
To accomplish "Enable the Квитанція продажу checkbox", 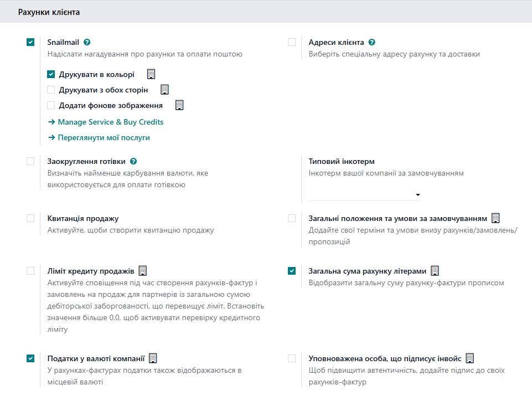I will (x=30, y=218).
